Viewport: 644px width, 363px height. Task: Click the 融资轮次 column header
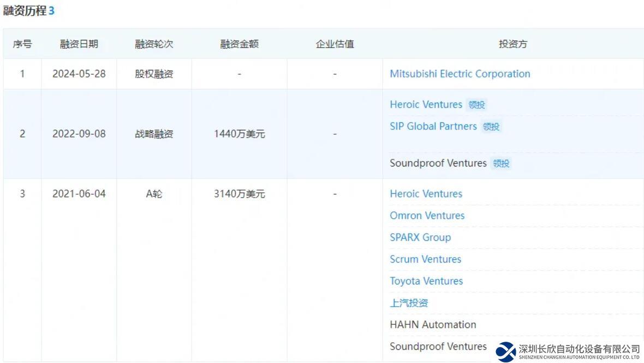coord(154,44)
